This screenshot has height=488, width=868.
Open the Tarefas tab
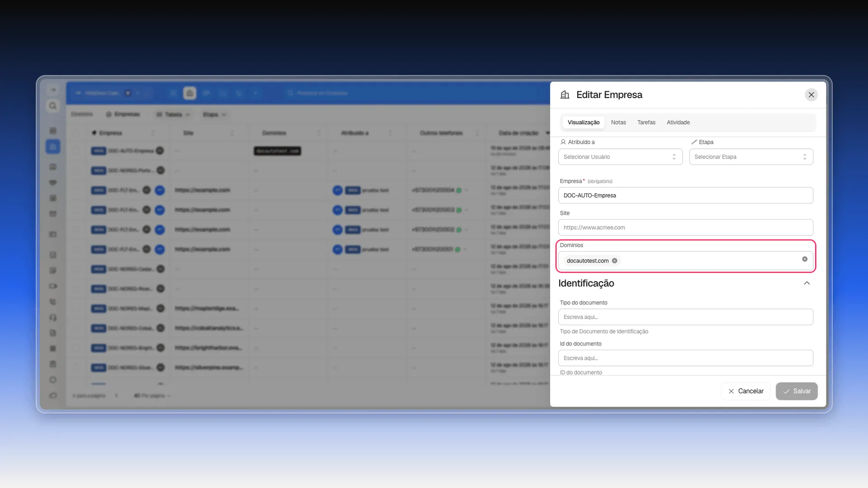tap(646, 122)
